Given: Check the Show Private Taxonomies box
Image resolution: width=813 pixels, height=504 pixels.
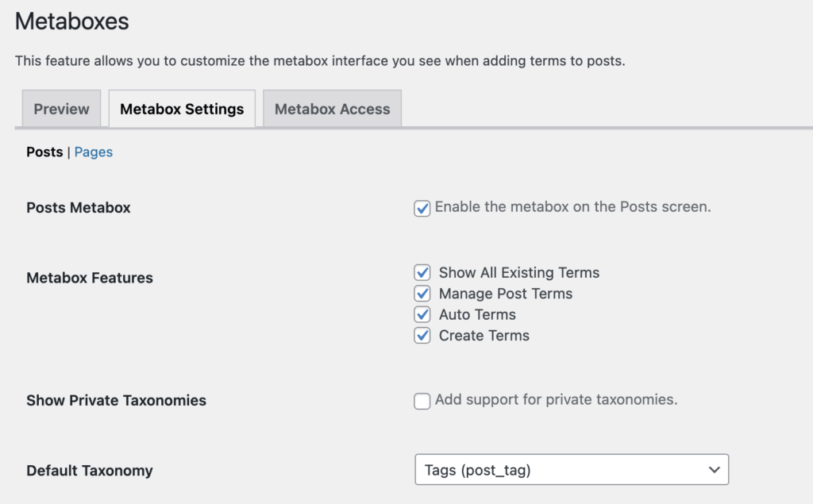Looking at the screenshot, I should [x=422, y=401].
